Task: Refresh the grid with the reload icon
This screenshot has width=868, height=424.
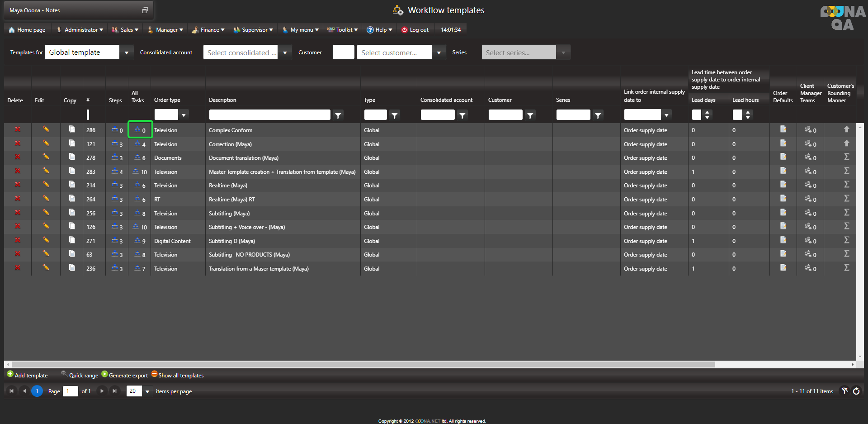Action: 856,391
